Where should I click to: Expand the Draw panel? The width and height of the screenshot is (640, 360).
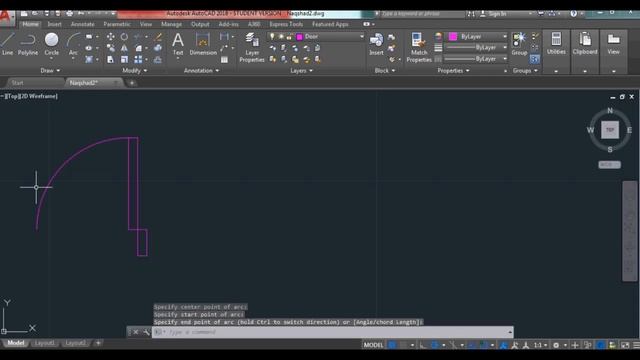coord(50,71)
